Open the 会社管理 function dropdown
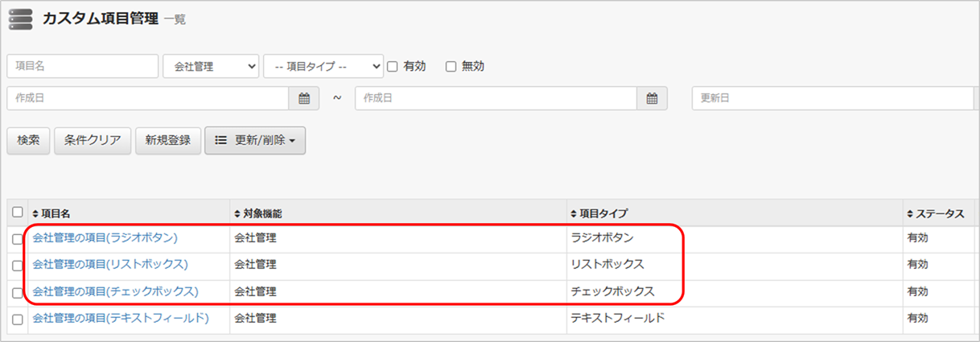The height and width of the screenshot is (342, 980). point(211,66)
